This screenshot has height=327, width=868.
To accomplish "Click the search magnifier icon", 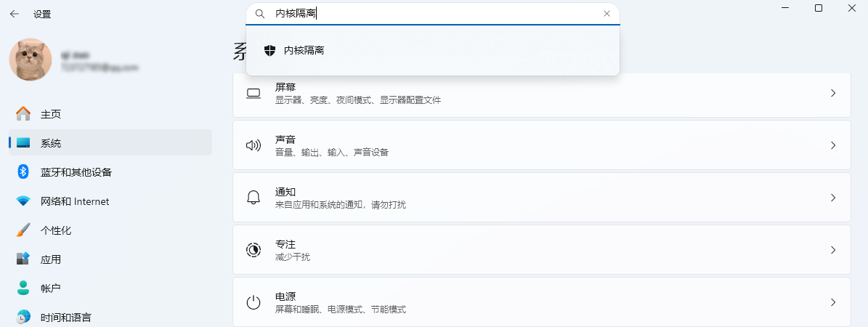I will (x=260, y=14).
